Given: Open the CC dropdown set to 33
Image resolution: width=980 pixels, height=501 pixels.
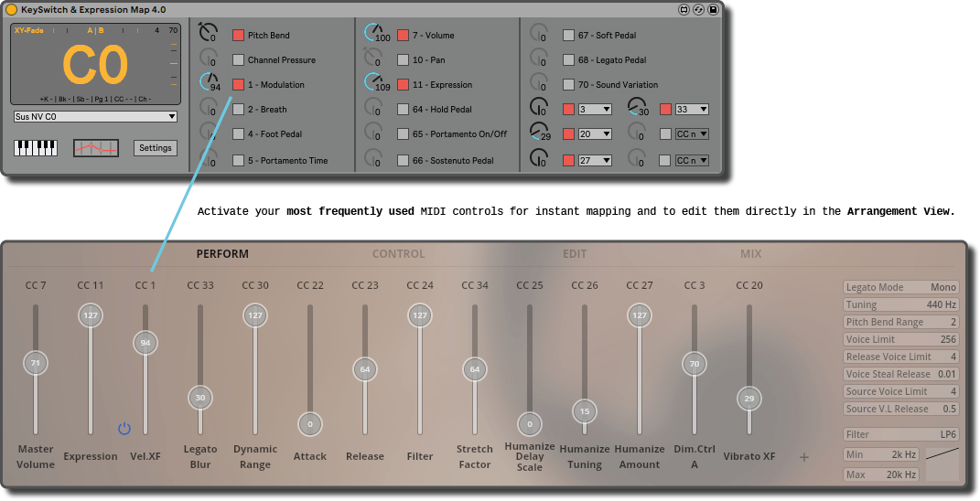Looking at the screenshot, I should point(692,110).
